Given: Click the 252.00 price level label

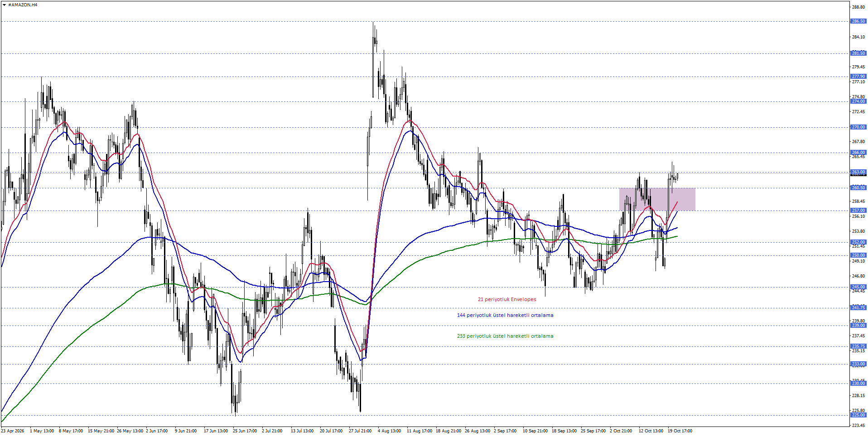Looking at the screenshot, I should tap(858, 242).
